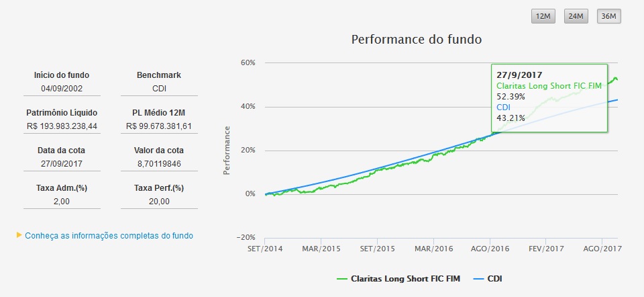Click the Taxa Perf.(%) value 20,00
Image resolution: width=644 pixels, height=297 pixels.
click(x=158, y=201)
